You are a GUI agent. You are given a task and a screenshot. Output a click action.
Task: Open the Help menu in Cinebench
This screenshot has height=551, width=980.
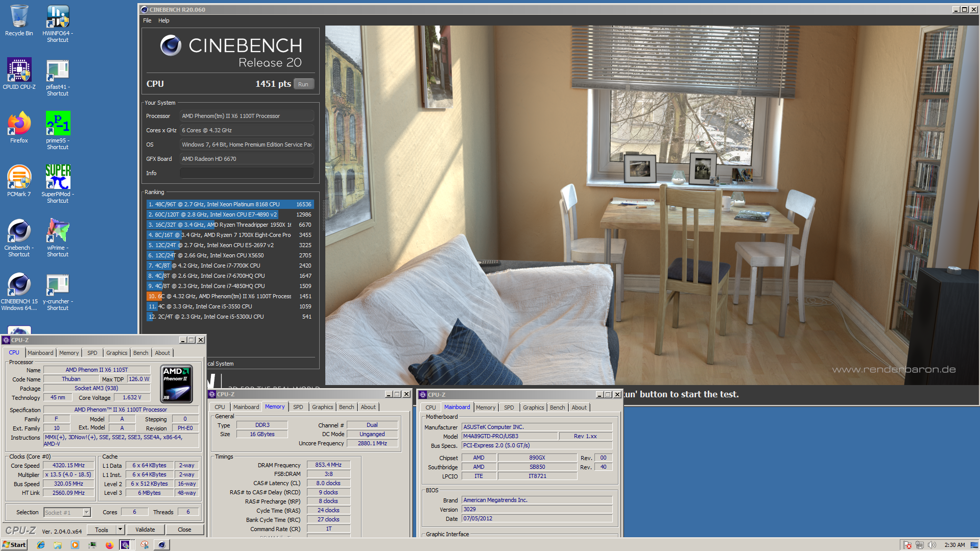point(163,20)
